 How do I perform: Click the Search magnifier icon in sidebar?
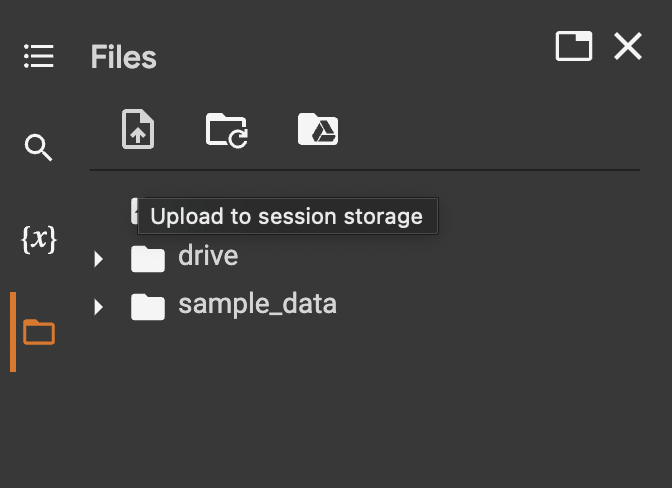(38, 149)
